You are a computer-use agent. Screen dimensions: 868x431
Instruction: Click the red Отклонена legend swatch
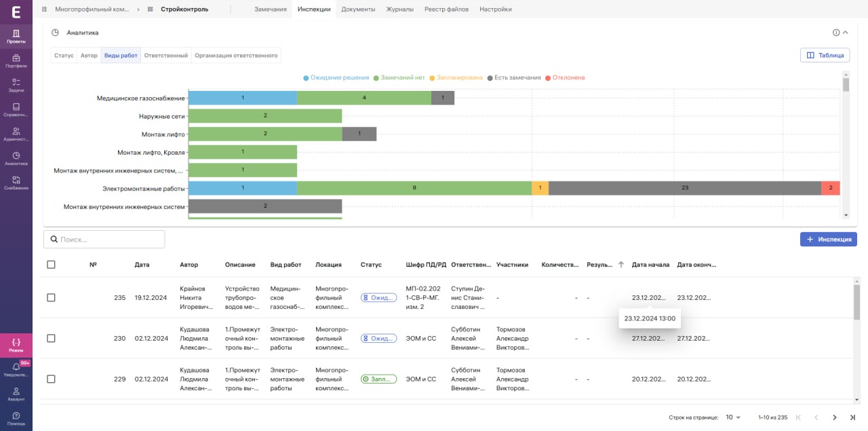(x=548, y=78)
